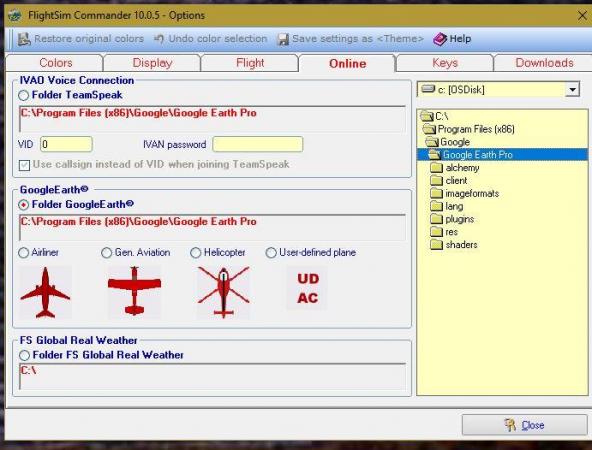The height and width of the screenshot is (450, 592).
Task: Open the plugins folder in the tree
Action: click(x=452, y=219)
